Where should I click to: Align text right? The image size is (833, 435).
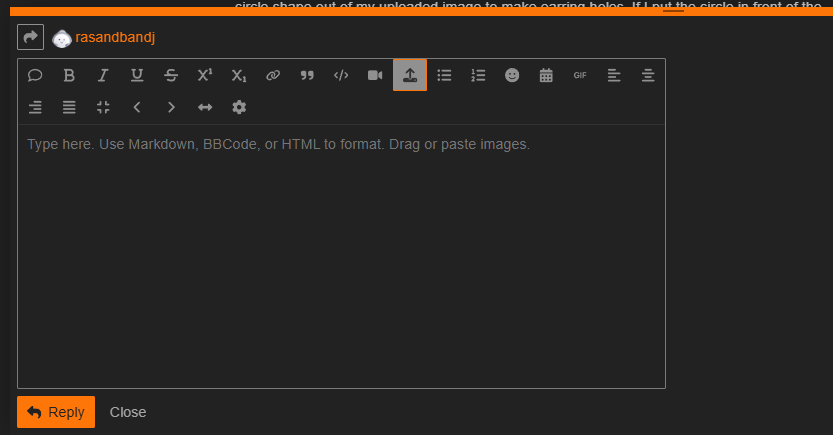click(x=35, y=107)
